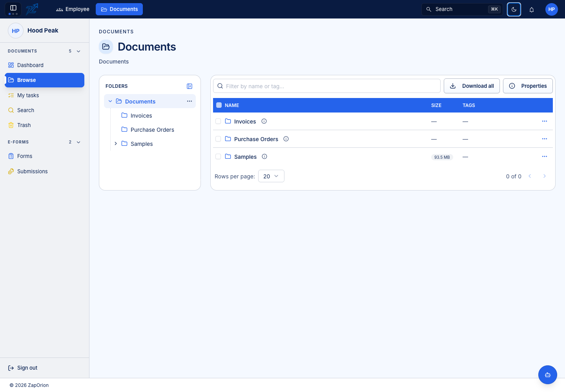The height and width of the screenshot is (392, 565).
Task: Show info for Purchase Orders folder row
Action: (286, 139)
